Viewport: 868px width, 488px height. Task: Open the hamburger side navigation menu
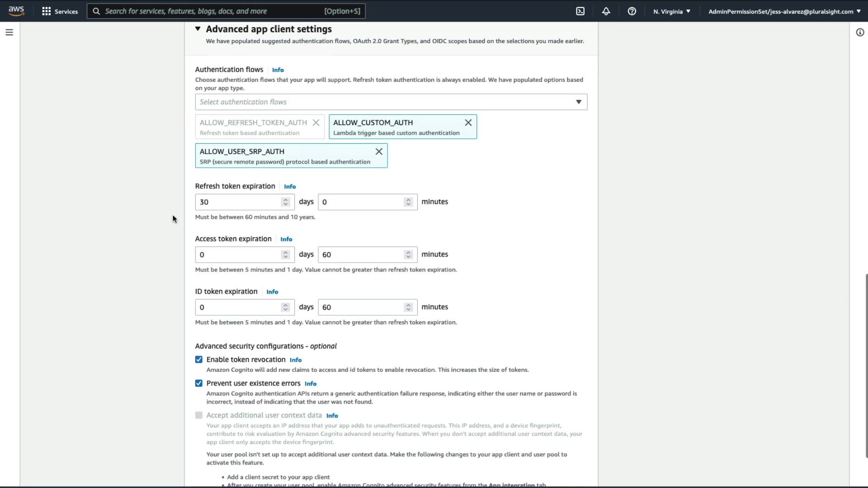pos(9,33)
